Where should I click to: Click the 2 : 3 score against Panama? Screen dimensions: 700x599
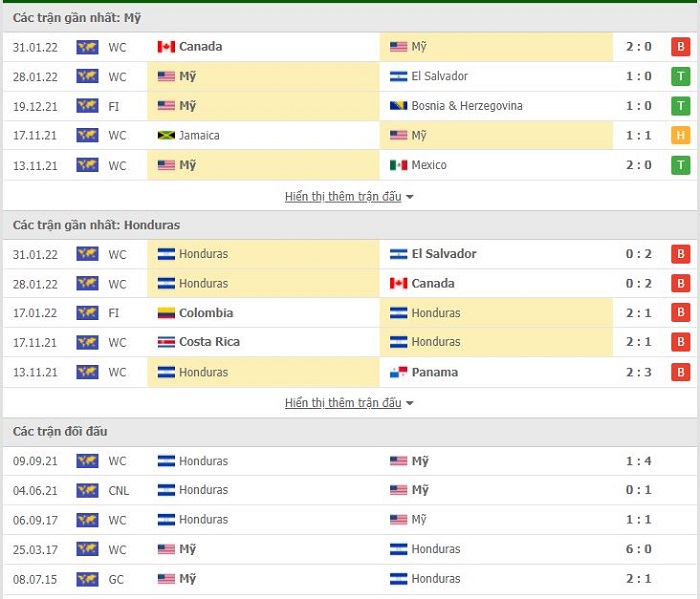638,372
